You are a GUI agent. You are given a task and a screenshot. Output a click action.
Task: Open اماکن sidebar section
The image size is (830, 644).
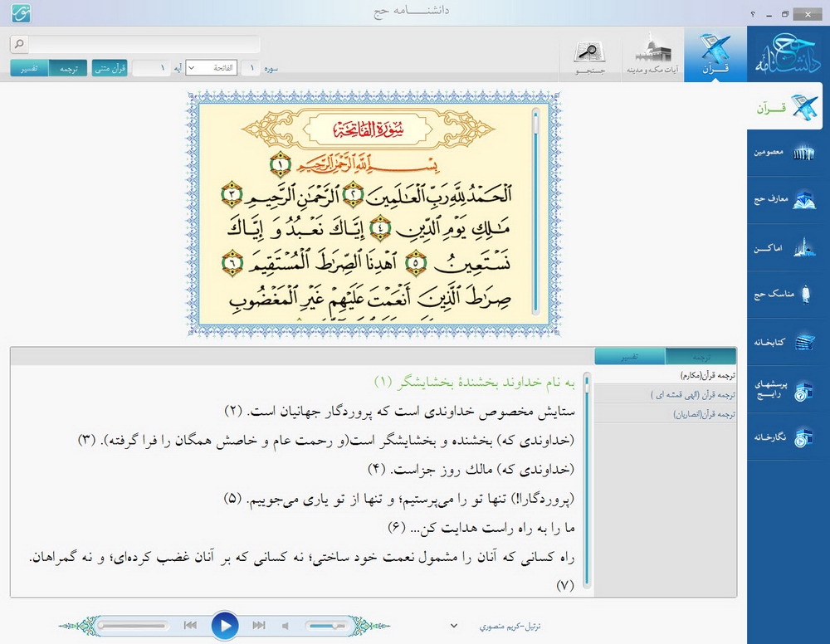tap(784, 247)
